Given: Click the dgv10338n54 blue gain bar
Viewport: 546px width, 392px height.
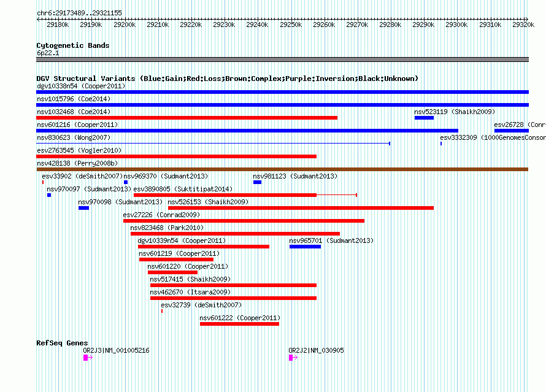Looking at the screenshot, I should [282, 92].
